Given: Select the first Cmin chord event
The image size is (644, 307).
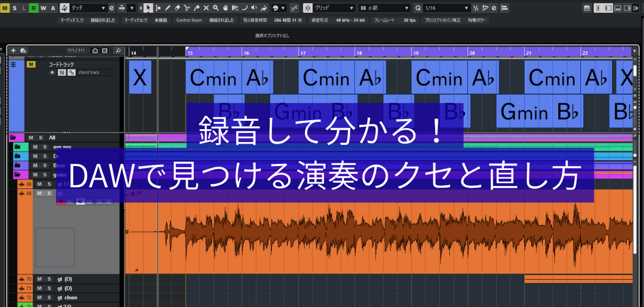Looking at the screenshot, I should coord(213,77).
